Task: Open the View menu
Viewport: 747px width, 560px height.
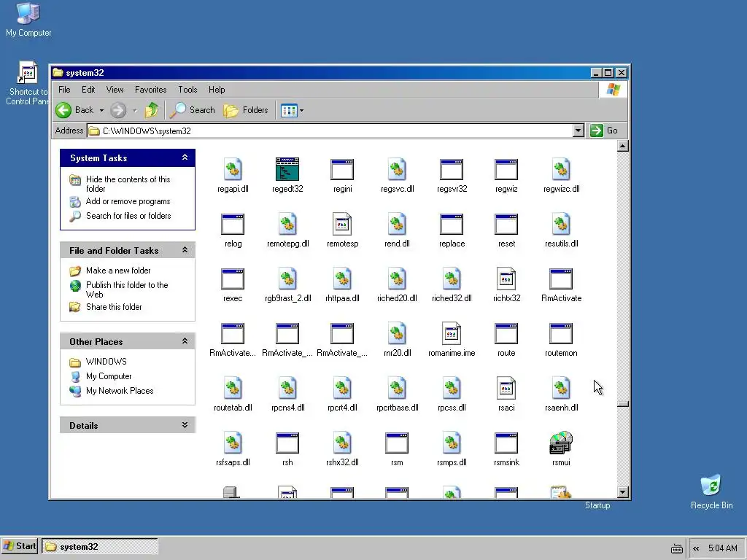Action: (115, 90)
